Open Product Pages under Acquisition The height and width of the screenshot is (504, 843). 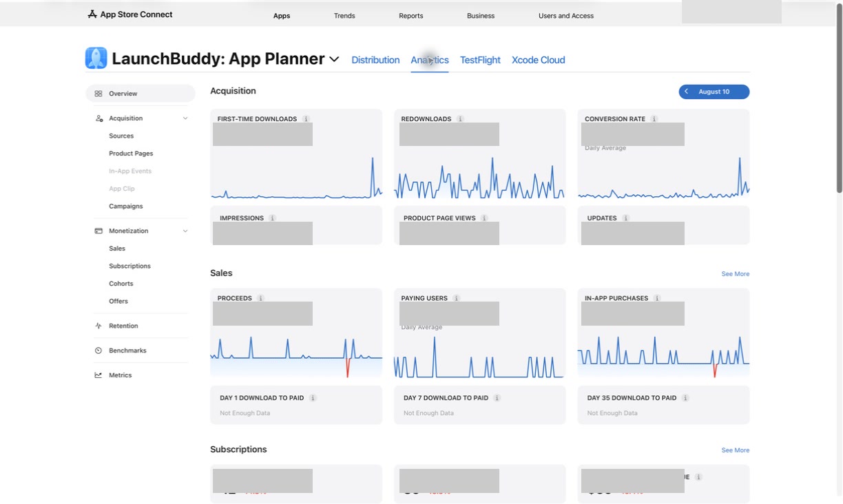(x=131, y=154)
